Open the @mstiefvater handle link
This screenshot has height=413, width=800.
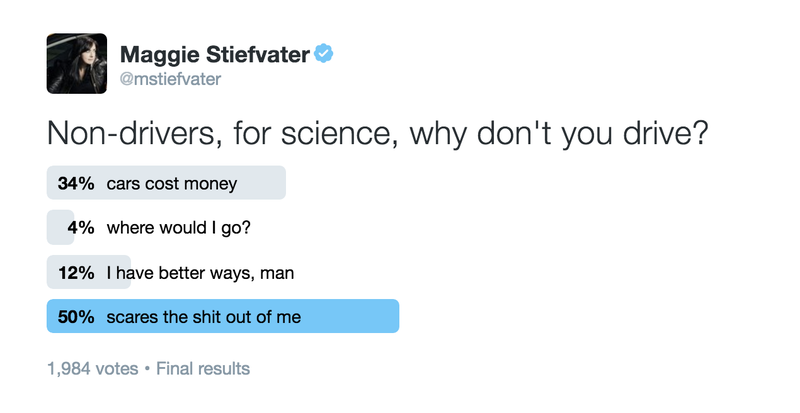tap(170, 80)
